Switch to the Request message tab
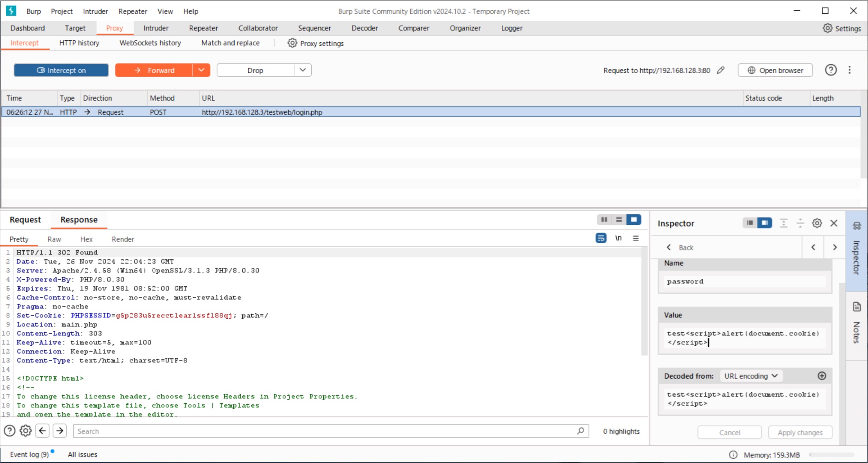Image resolution: width=868 pixels, height=463 pixels. click(25, 220)
